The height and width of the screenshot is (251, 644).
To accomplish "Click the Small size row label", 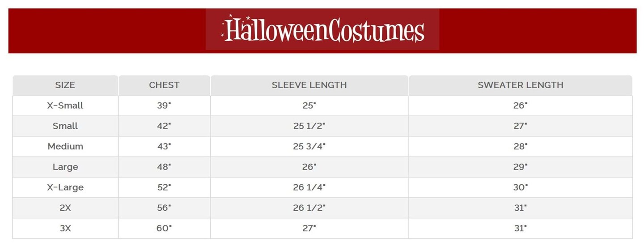I will tap(65, 126).
